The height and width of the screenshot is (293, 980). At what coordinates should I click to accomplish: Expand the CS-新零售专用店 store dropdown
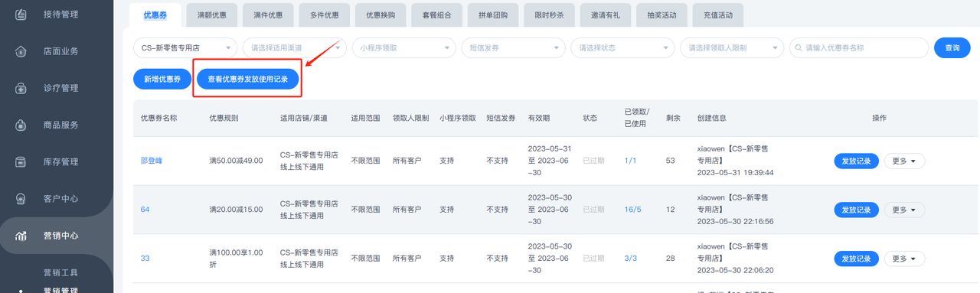(185, 47)
